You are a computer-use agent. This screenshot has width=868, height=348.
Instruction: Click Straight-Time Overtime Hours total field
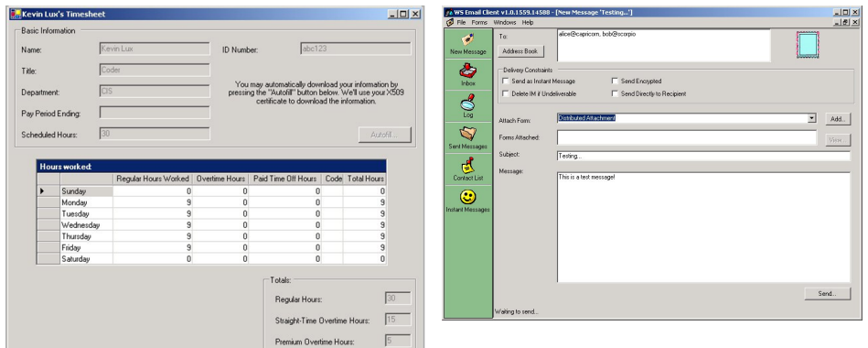point(398,320)
